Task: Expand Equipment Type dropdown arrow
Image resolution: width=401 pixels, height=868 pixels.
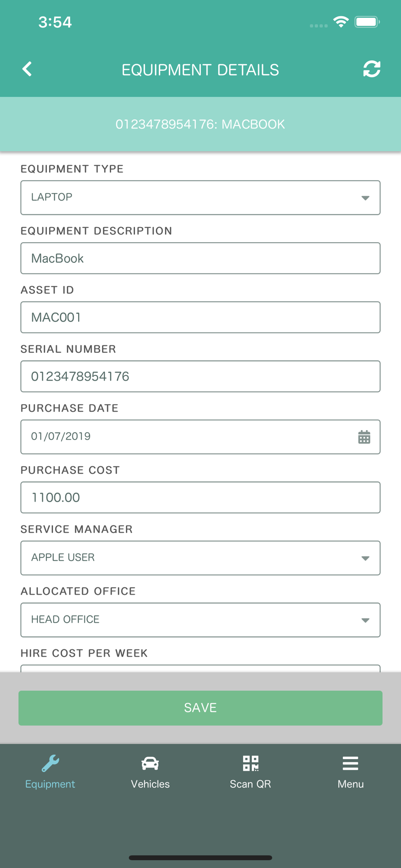Action: pyautogui.click(x=365, y=198)
